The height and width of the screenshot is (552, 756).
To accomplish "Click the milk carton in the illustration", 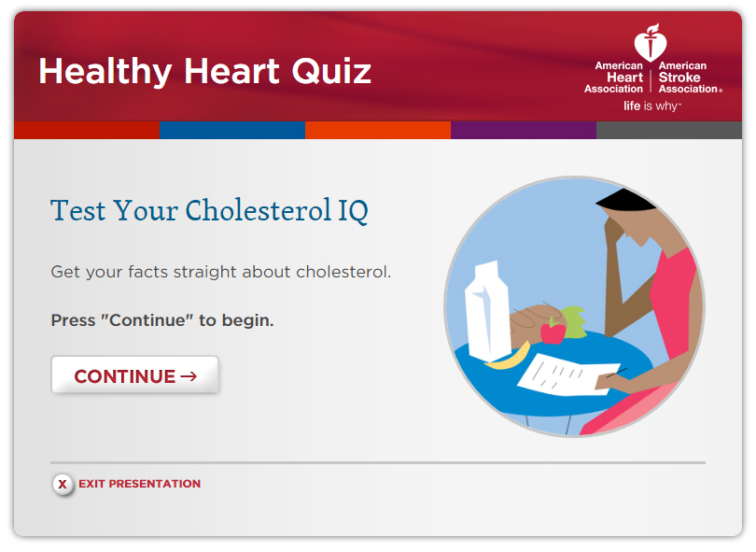I will (487, 312).
